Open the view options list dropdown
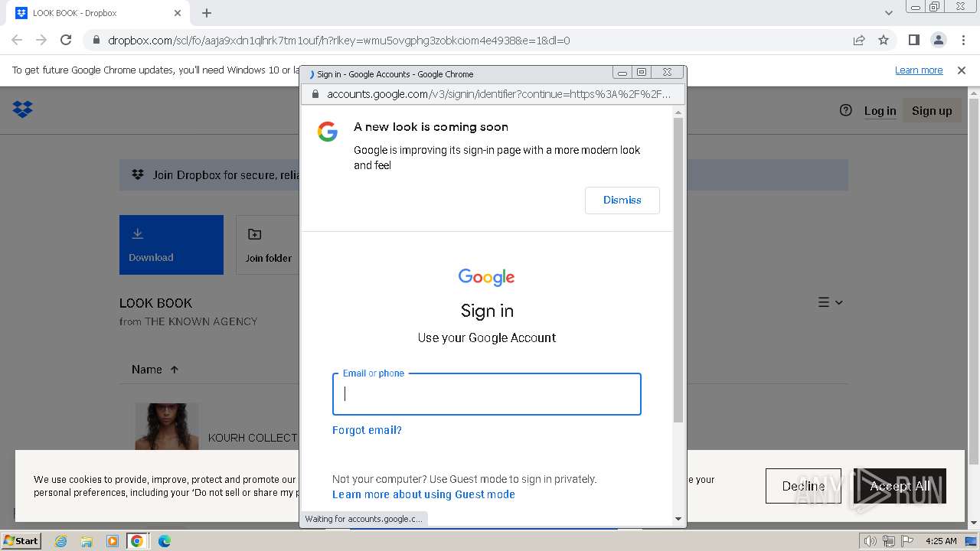 point(831,302)
